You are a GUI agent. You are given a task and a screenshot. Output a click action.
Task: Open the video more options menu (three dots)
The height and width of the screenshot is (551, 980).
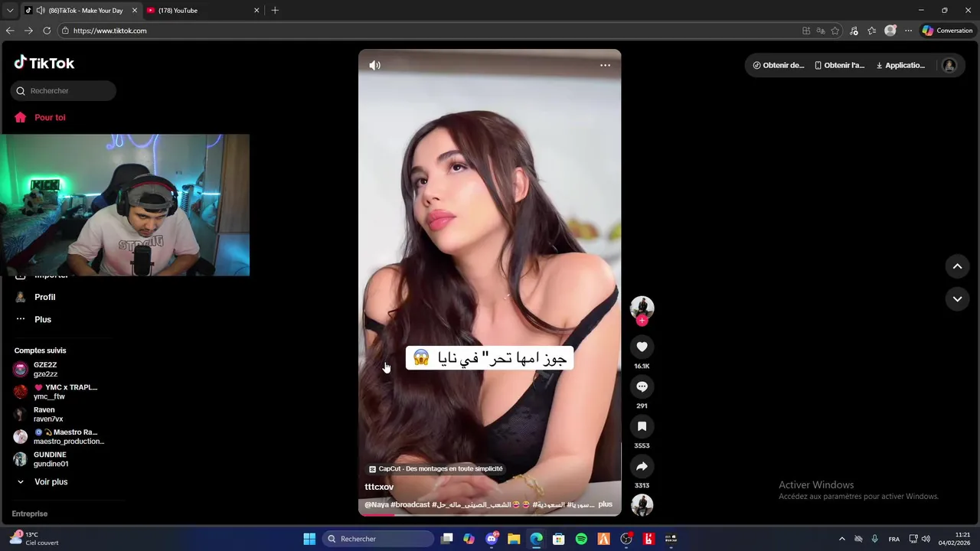coord(605,66)
